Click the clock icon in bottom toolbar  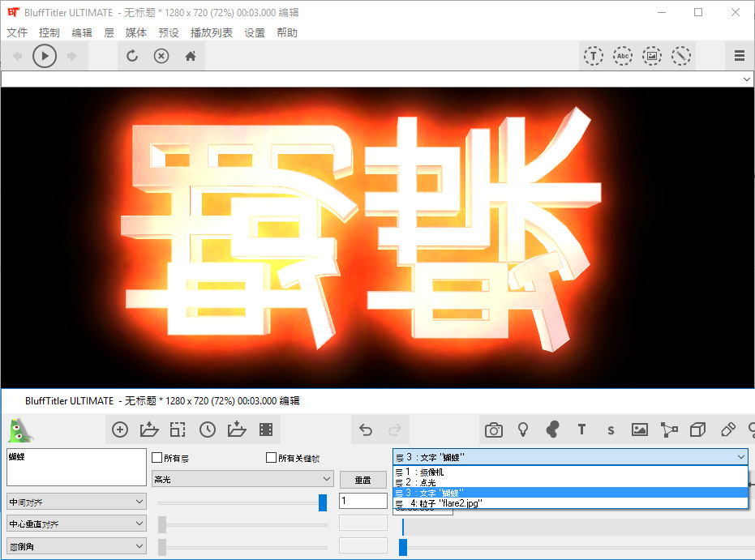(x=207, y=430)
